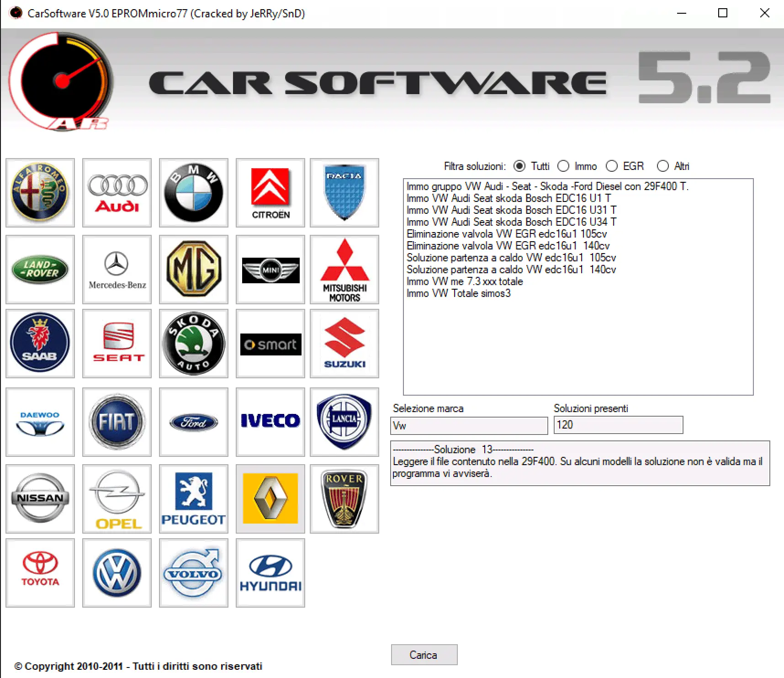Choose the Fiat brand logo
Image resolution: width=784 pixels, height=678 pixels.
[x=117, y=422]
